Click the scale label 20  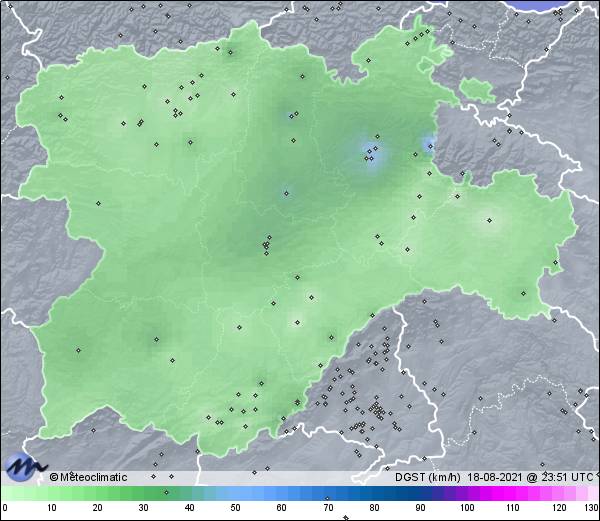click(x=97, y=508)
